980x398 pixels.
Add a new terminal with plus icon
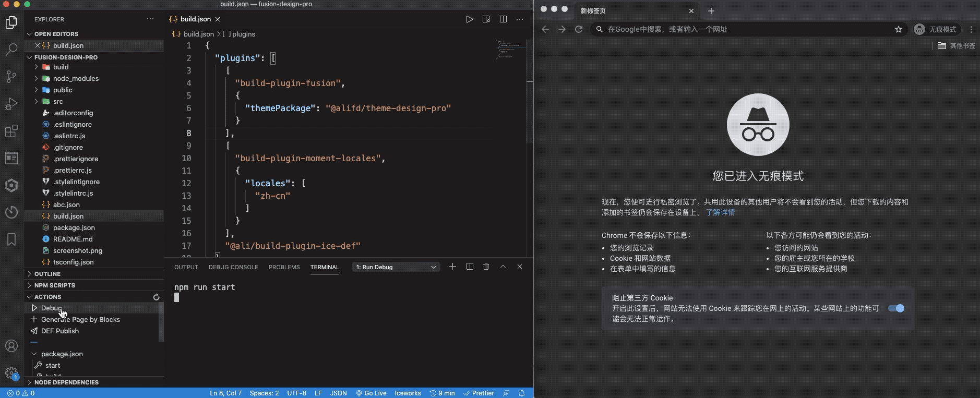coord(452,267)
